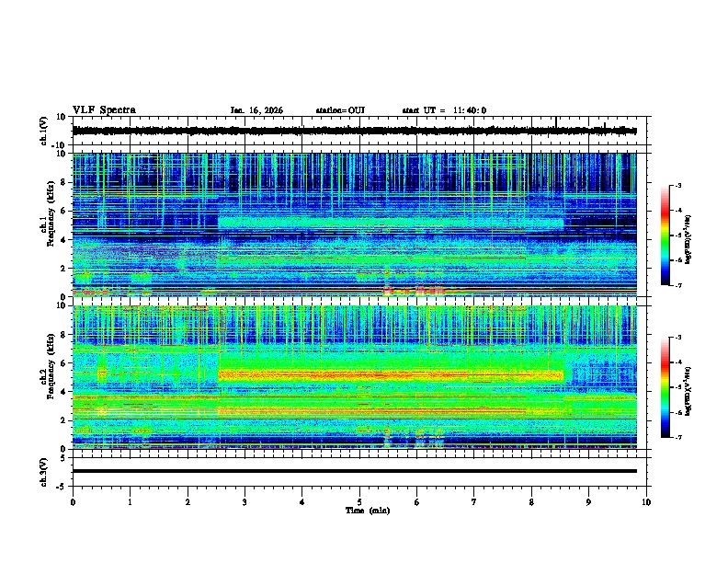The width and height of the screenshot is (728, 563).
Task: Click tick label "9" on the Time axis
Action: (588, 502)
